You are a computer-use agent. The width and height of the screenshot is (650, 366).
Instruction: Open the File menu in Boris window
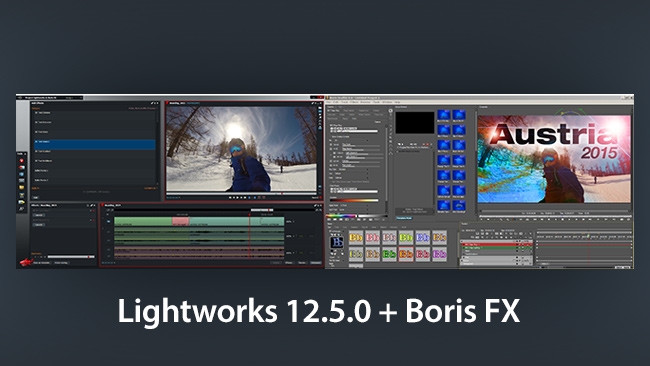coord(329,102)
